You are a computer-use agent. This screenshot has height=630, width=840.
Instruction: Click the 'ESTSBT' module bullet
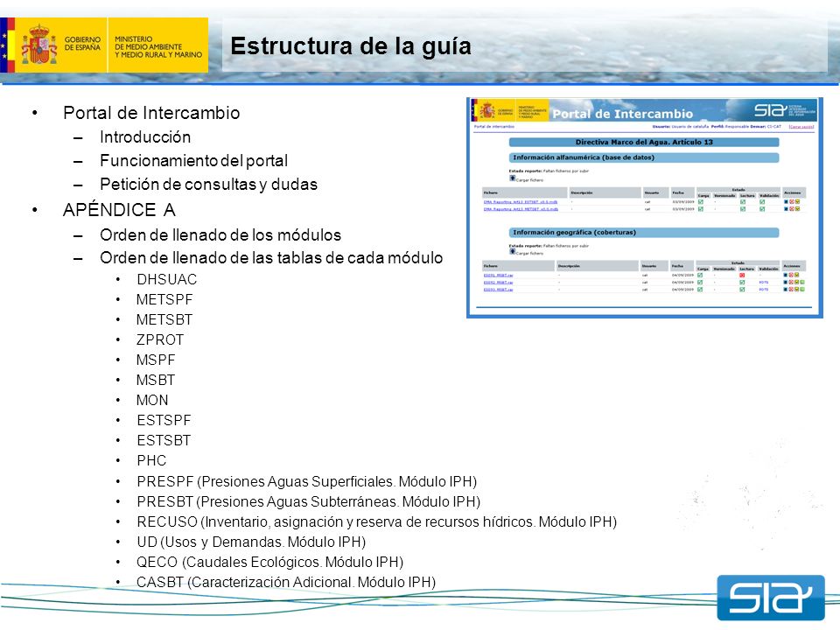(x=164, y=440)
